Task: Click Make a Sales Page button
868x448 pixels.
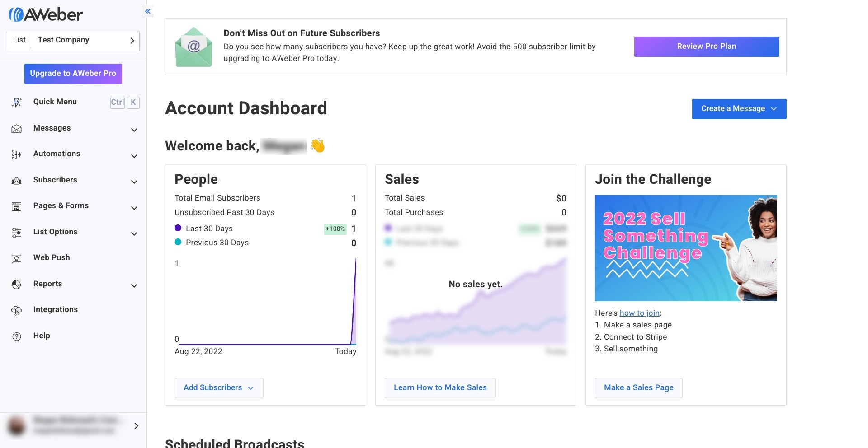Action: point(639,388)
